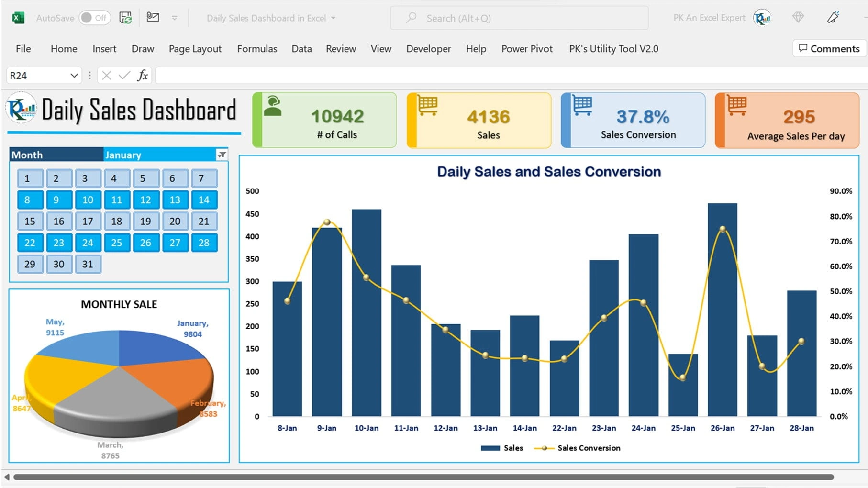Click cart icon on Average Sales card
The image size is (868, 488).
tap(737, 106)
